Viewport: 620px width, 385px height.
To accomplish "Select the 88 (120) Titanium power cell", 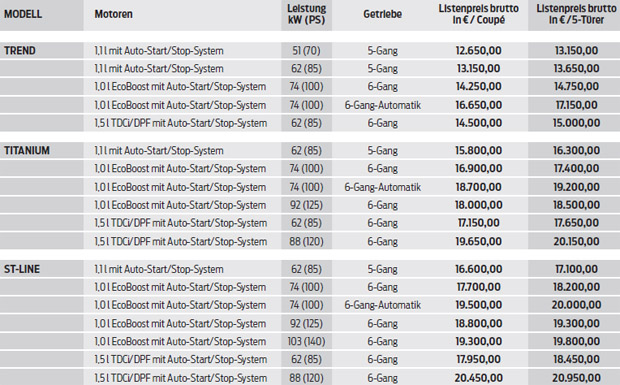I will tap(306, 242).
